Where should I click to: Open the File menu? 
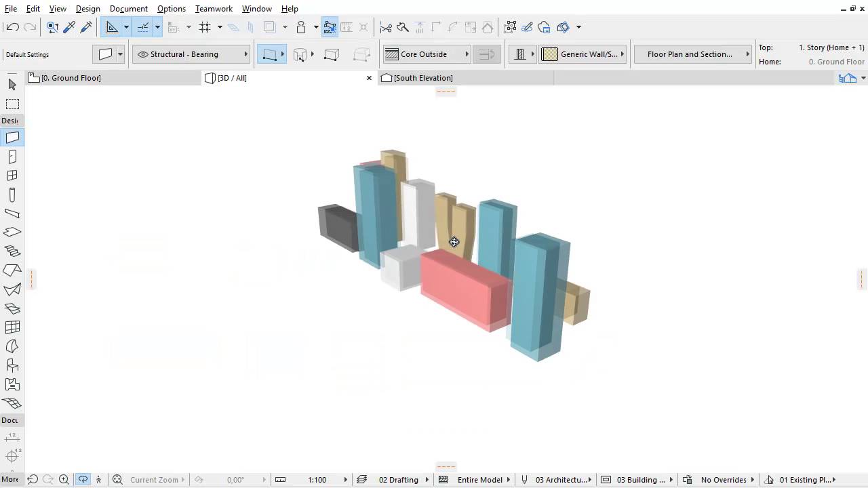point(11,9)
